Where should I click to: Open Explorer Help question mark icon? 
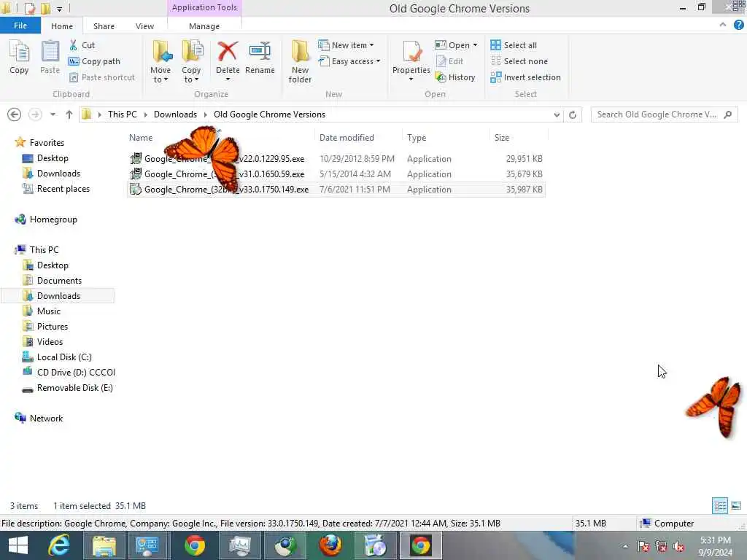click(738, 26)
